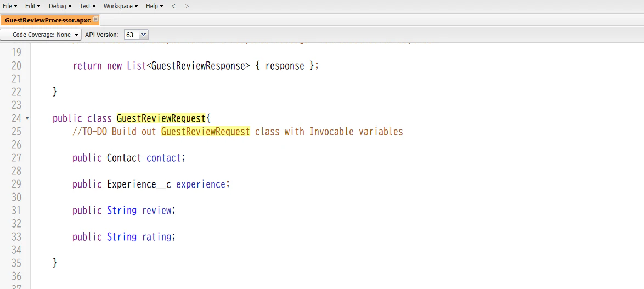Click the 'Experience__c' type on line 29
The height and width of the screenshot is (289, 644).
click(139, 184)
